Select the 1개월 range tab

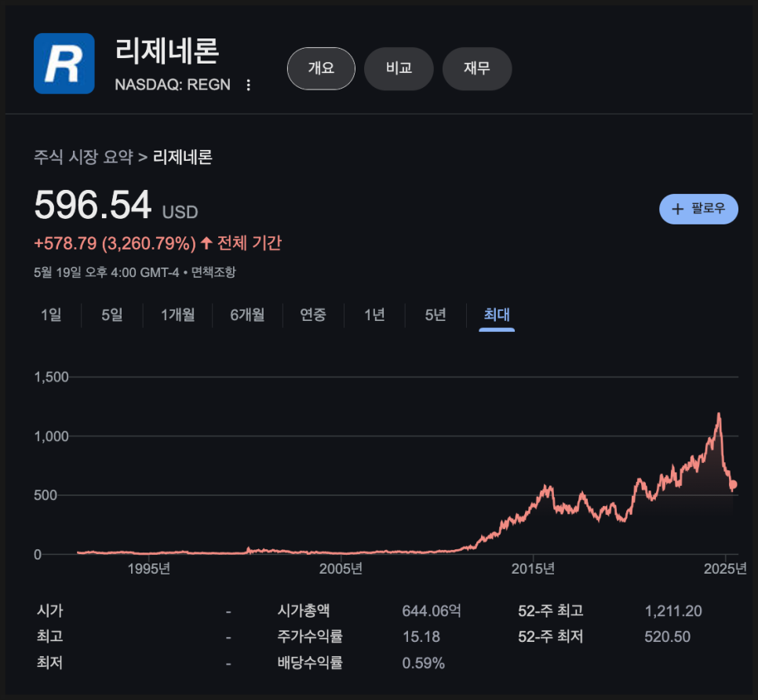point(177,315)
